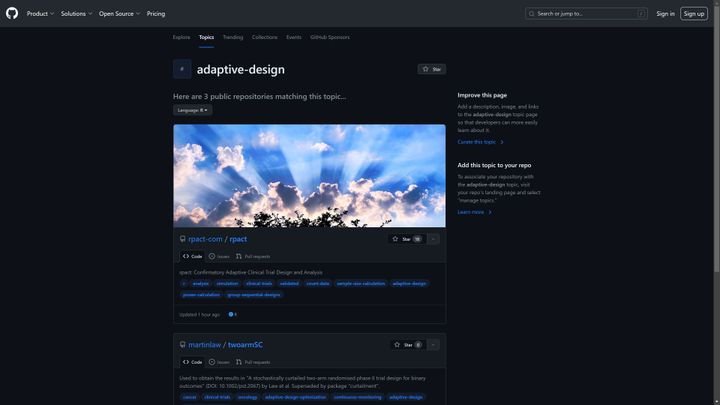Viewport: 720px width, 405px height.
Task: Click the group-sequential-designs tag on rpact
Action: coord(254,295)
